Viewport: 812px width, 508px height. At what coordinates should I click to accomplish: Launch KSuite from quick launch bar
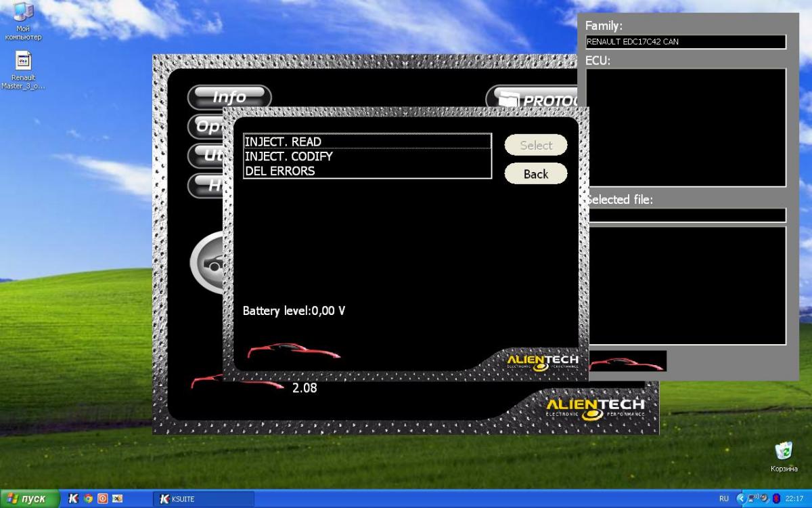pyautogui.click(x=74, y=499)
